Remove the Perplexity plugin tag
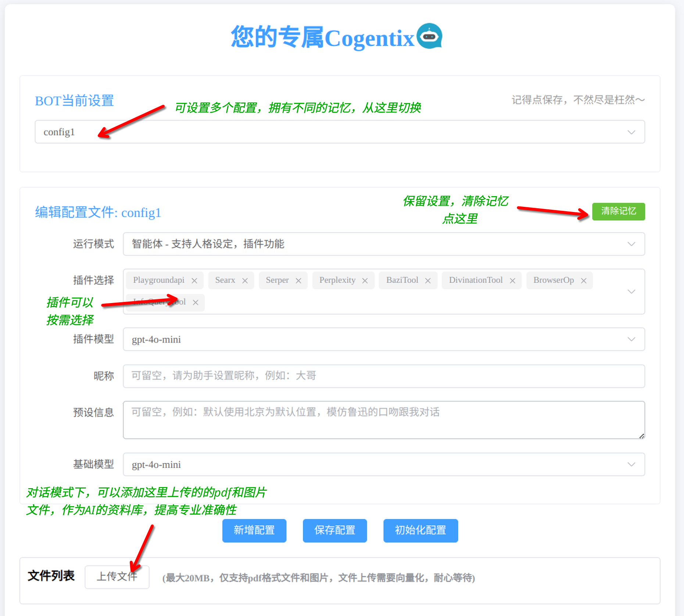684x616 pixels. 365,281
